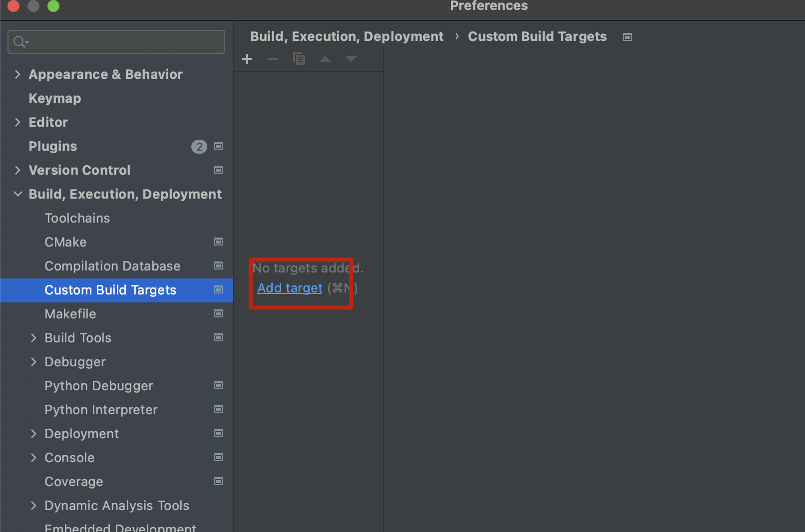The image size is (805, 532).
Task: Click the copy target icon in the toolbar
Action: coord(299,59)
